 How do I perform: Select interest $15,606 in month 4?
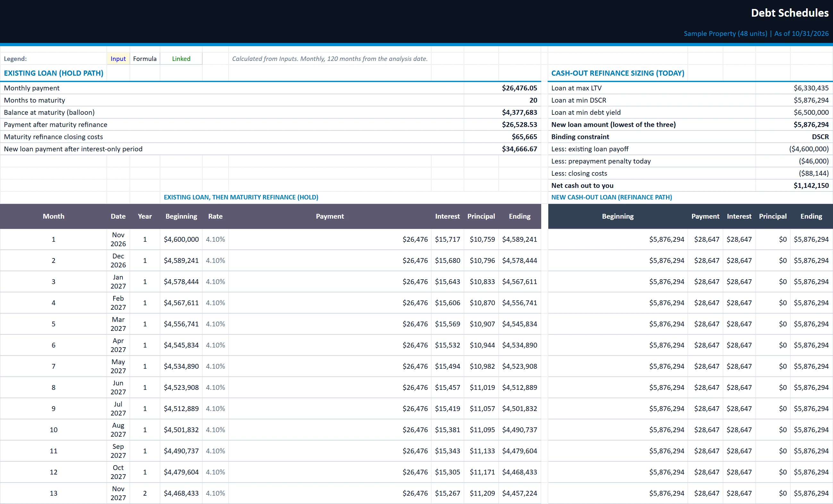click(447, 303)
